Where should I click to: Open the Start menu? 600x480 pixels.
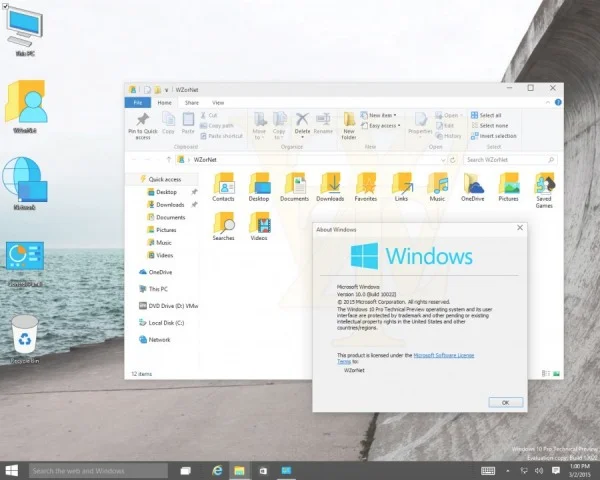coord(11,471)
